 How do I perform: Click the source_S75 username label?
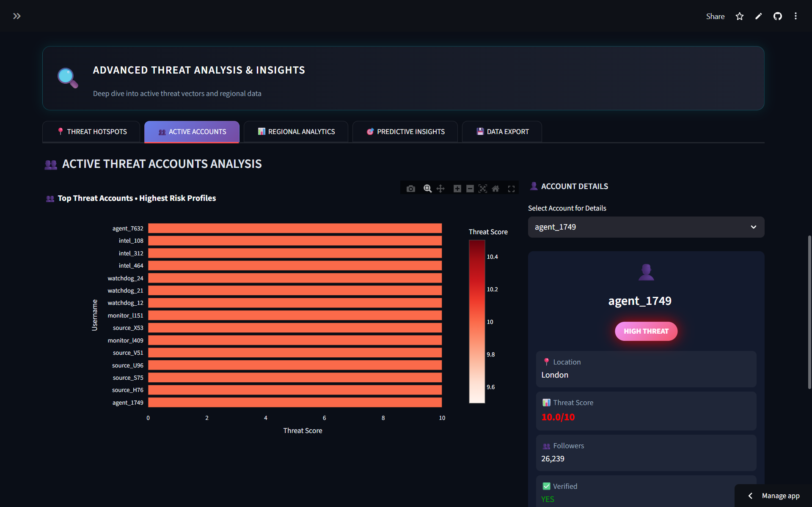click(x=128, y=378)
